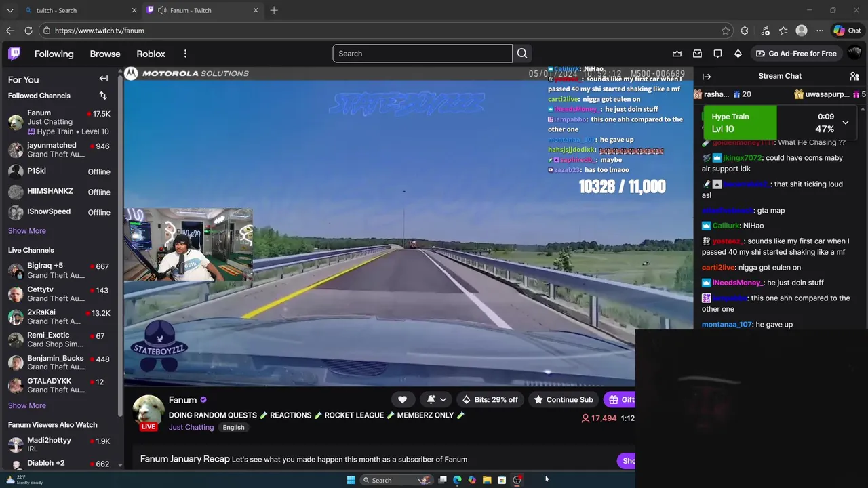Open a new browser tab

tap(274, 10)
